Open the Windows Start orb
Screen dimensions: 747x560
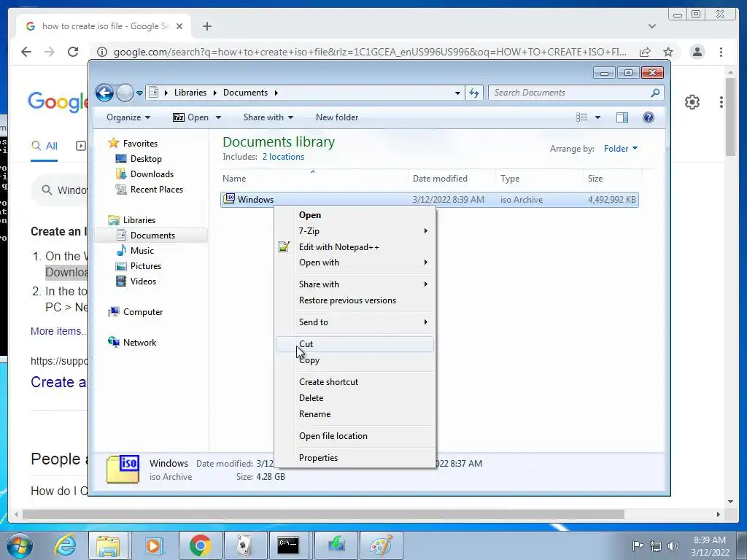point(19,545)
